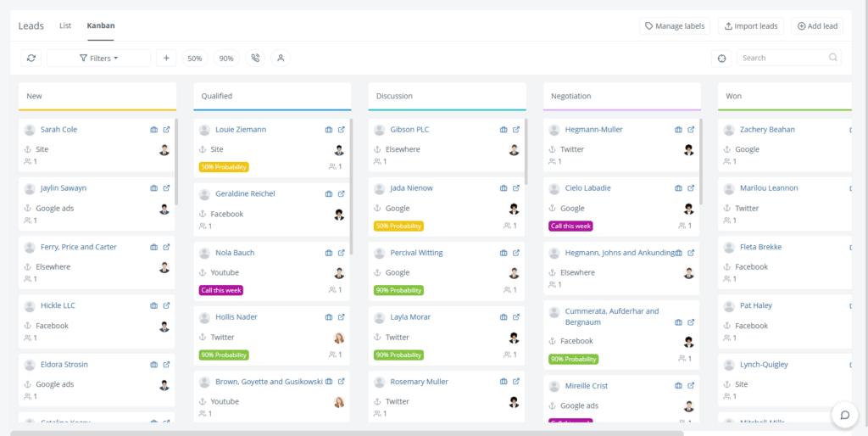868x436 pixels.
Task: Click the phone call quick filter icon
Action: pyautogui.click(x=255, y=59)
